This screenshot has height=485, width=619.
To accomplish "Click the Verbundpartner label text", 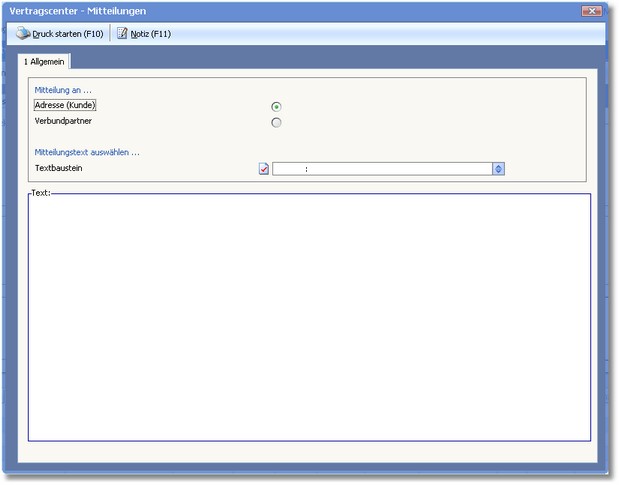I will [x=65, y=121].
